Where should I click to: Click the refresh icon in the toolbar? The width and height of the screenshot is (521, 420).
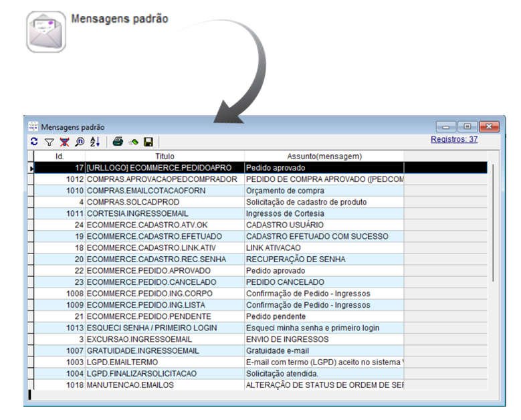34,142
